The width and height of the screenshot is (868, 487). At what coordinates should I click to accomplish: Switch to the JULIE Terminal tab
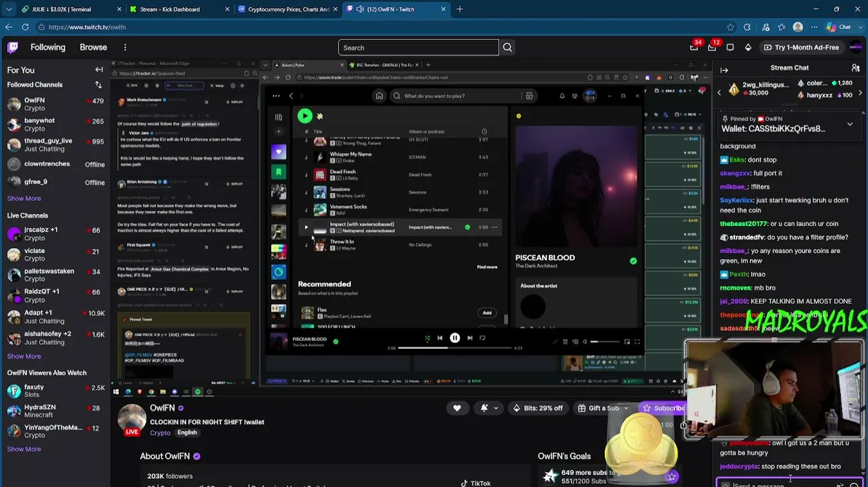coord(70,9)
